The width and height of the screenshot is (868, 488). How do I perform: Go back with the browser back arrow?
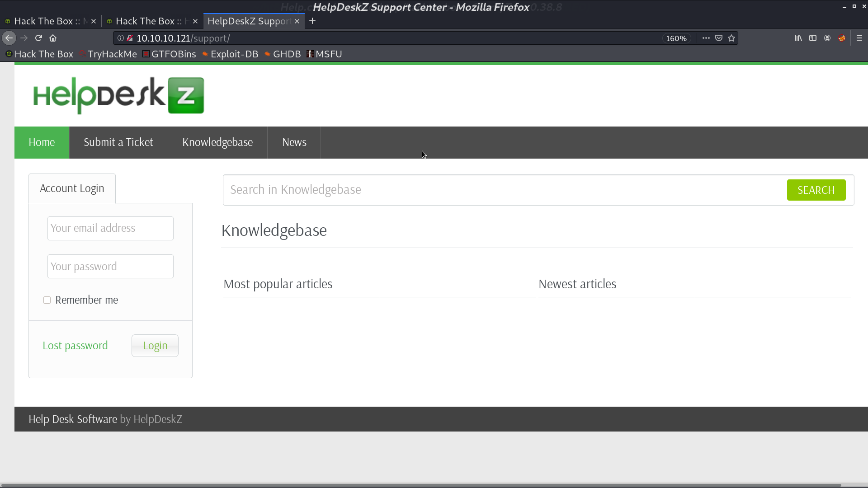click(9, 38)
